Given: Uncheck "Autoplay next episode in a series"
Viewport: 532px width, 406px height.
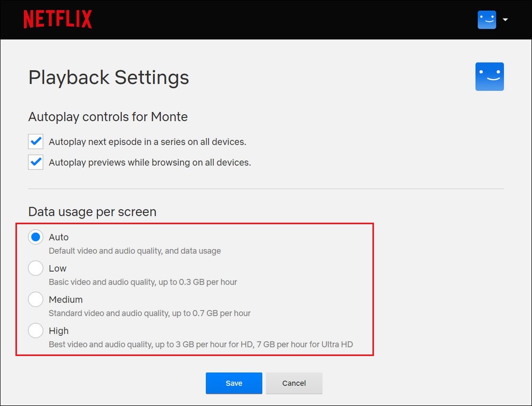Looking at the screenshot, I should tap(35, 141).
